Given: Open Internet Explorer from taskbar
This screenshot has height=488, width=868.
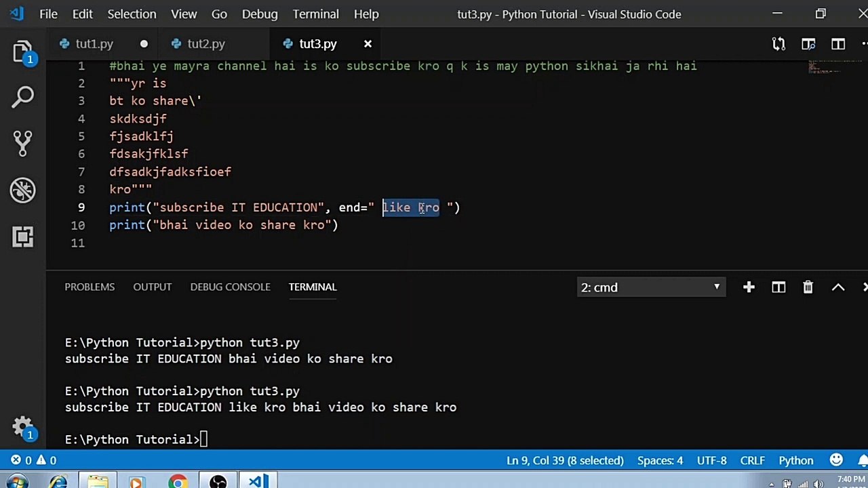Looking at the screenshot, I should pos(58,482).
